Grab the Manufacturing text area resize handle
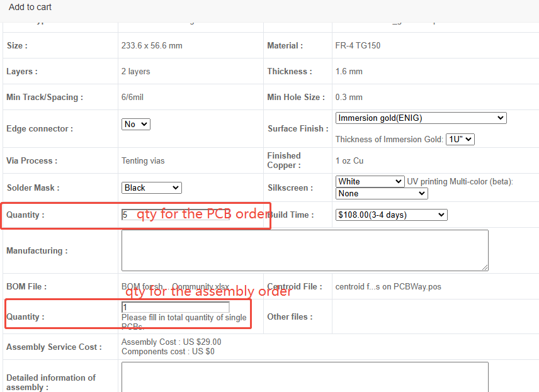This screenshot has width=539, height=392. tap(485, 267)
